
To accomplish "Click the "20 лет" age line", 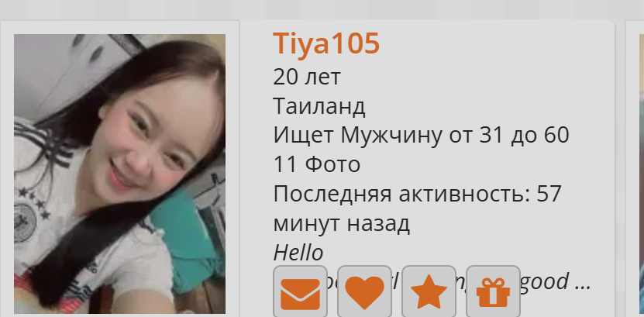I will coord(307,77).
